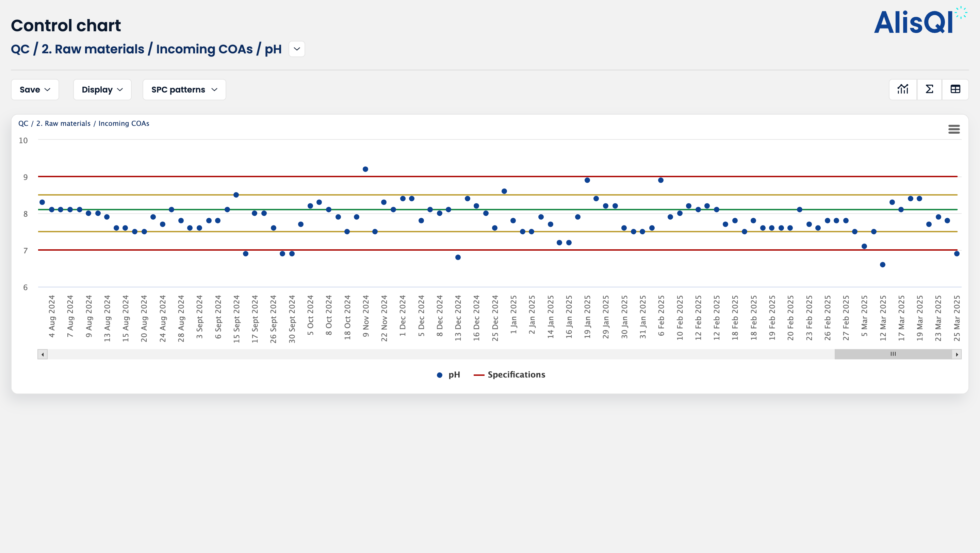This screenshot has height=553, width=980.
Task: Click the y-axis value 6
Action: 26,287
